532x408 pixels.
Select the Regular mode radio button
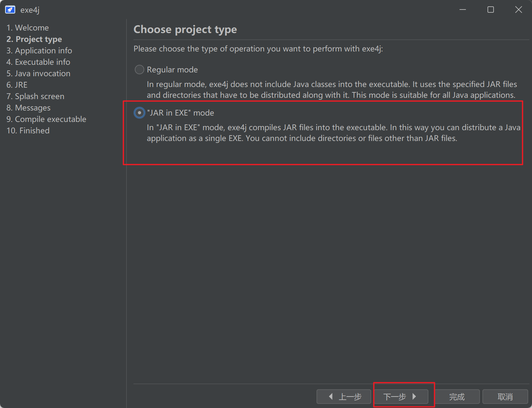point(139,70)
